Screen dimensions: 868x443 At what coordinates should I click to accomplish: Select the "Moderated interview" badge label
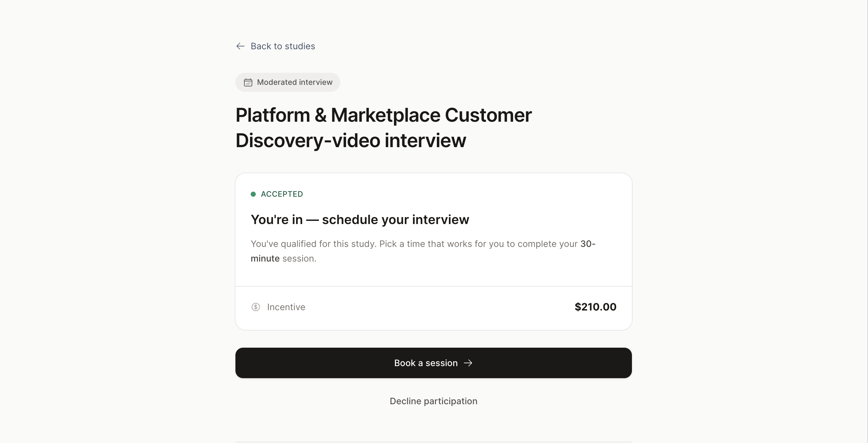pyautogui.click(x=295, y=82)
